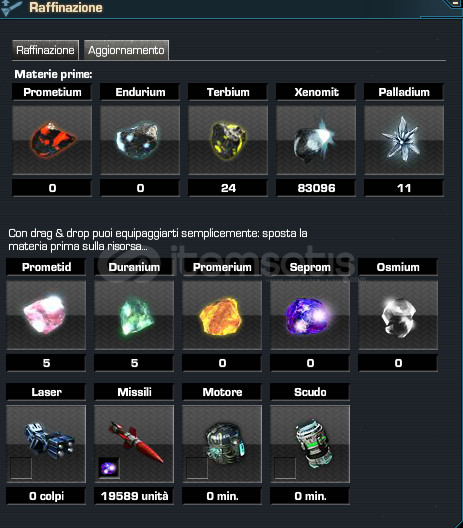This screenshot has width=463, height=528.
Task: Select the pink Prometid resource icon
Action: (x=46, y=315)
